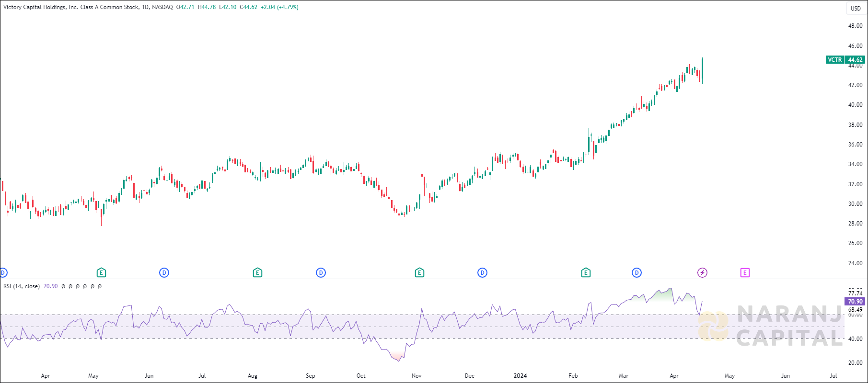
Task: Click 24.00 on the price axis
Action: pyautogui.click(x=855, y=263)
